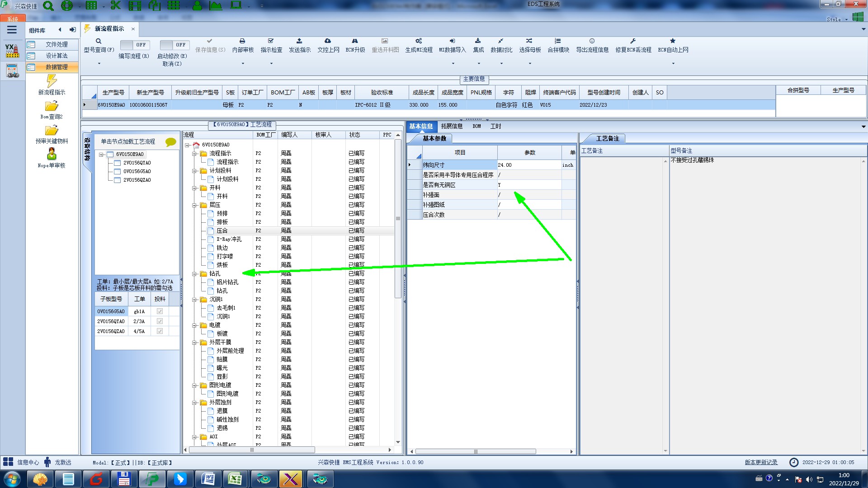Collapse the 6V0150E9A0 node in structure tree
The width and height of the screenshot is (868, 488).
coord(102,155)
